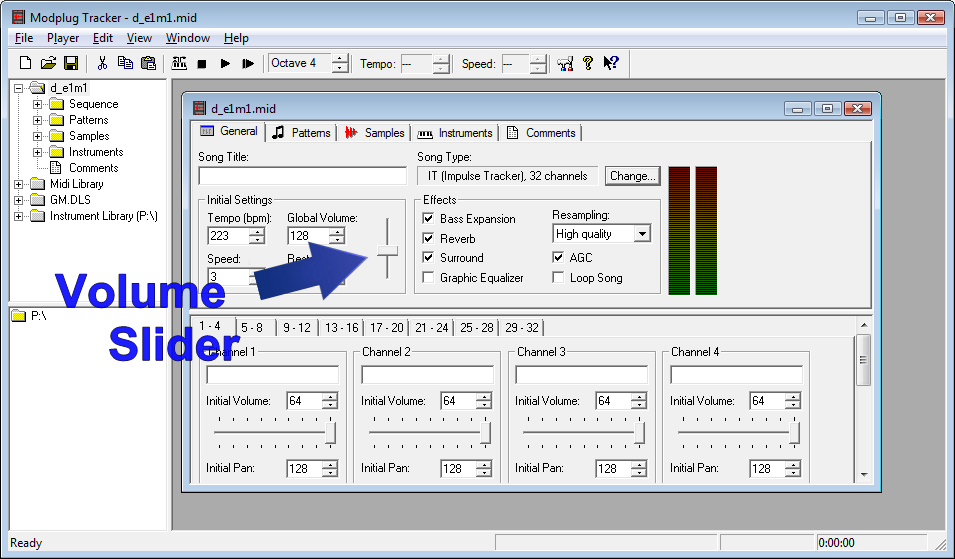
Task: Start playback with the Play icon
Action: pyautogui.click(x=225, y=63)
